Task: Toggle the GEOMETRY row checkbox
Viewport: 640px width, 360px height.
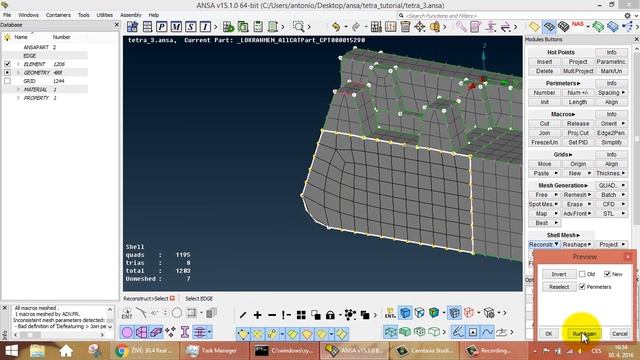Action: [x=7, y=73]
